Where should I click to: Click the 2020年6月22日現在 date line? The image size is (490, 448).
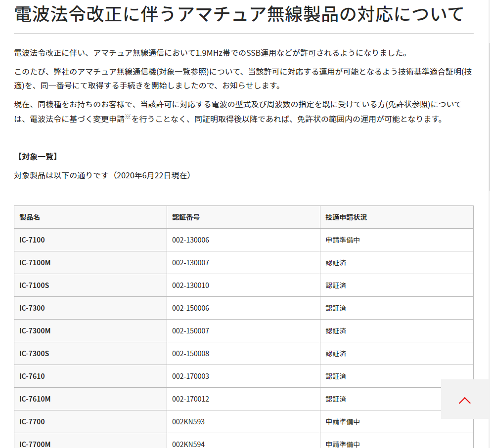102,175
